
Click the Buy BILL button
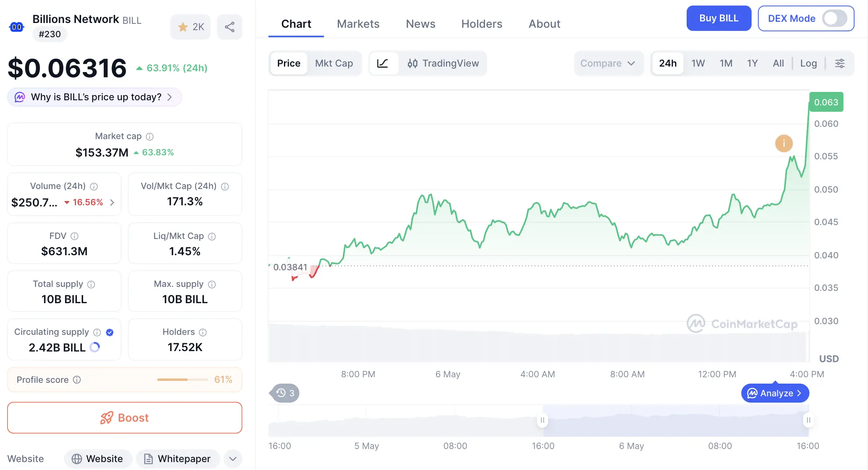719,18
